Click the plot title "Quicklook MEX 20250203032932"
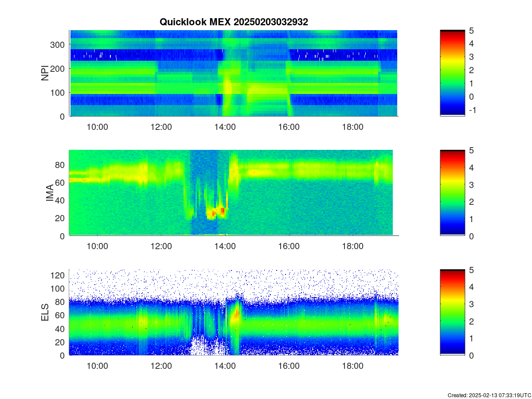The width and height of the screenshot is (532, 399). [234, 22]
